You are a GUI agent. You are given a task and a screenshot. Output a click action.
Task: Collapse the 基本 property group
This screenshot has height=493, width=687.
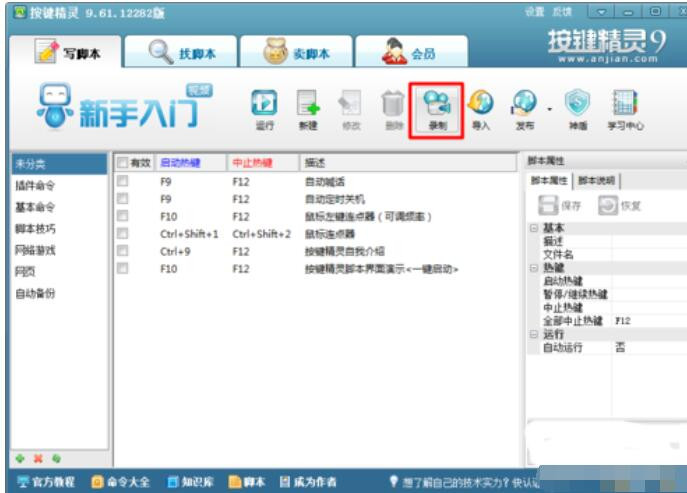pyautogui.click(x=534, y=228)
